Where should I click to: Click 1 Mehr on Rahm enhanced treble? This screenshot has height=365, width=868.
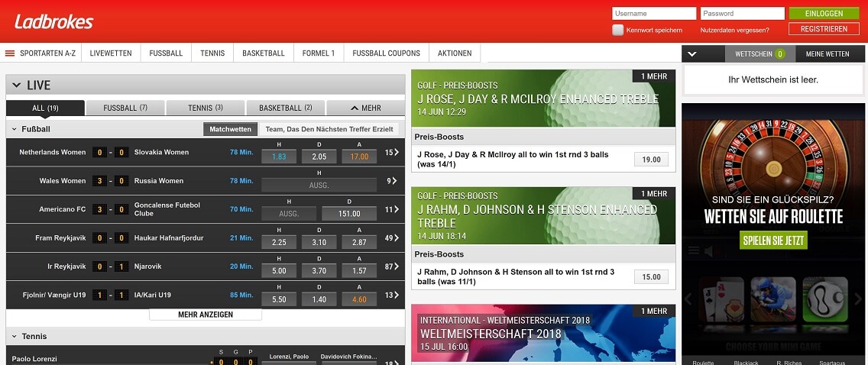654,193
